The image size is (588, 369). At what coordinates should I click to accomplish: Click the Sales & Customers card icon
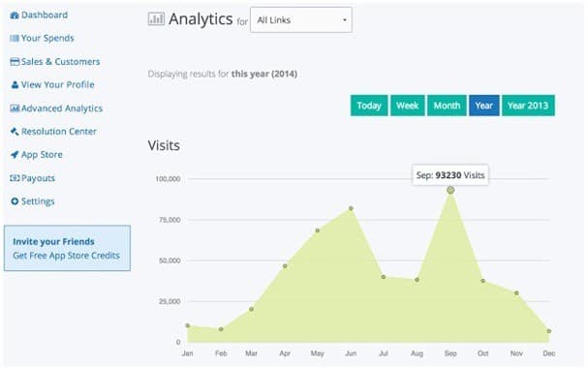(x=15, y=62)
